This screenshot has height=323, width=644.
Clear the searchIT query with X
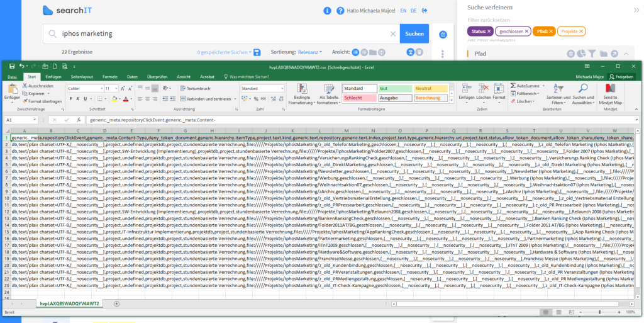point(392,34)
